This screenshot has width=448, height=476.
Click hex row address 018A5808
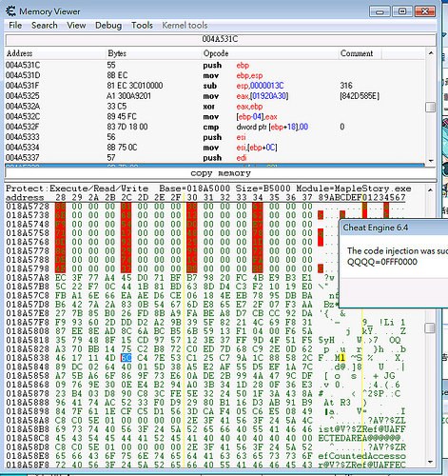click(28, 331)
